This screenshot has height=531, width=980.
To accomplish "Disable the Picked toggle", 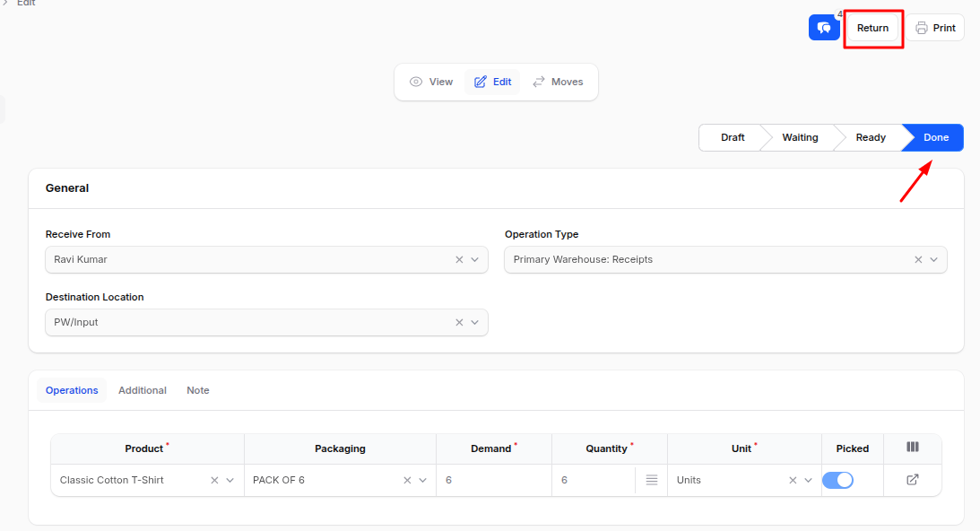I will pyautogui.click(x=837, y=480).
